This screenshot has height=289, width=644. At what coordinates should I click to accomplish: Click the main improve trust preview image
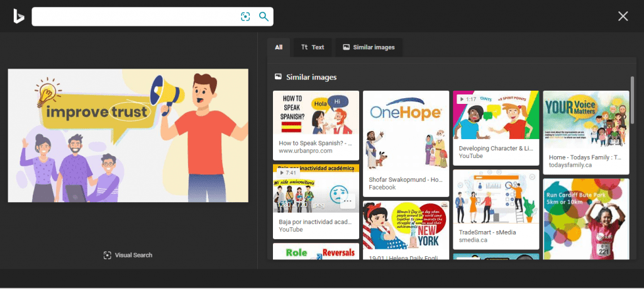click(128, 135)
